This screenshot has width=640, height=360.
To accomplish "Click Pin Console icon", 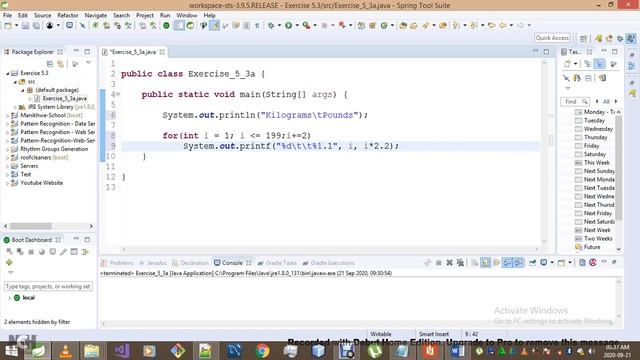I will [532, 263].
